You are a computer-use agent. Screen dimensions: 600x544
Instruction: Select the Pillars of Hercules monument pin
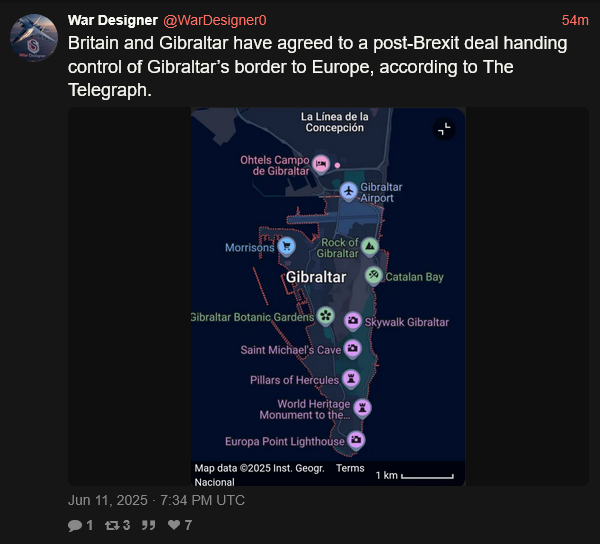351,379
